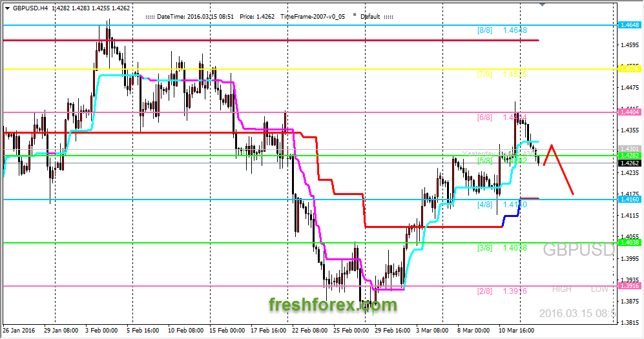644x339 pixels.
Task: Click the blue 1.4648 price tag on the price axis
Action: pos(630,25)
